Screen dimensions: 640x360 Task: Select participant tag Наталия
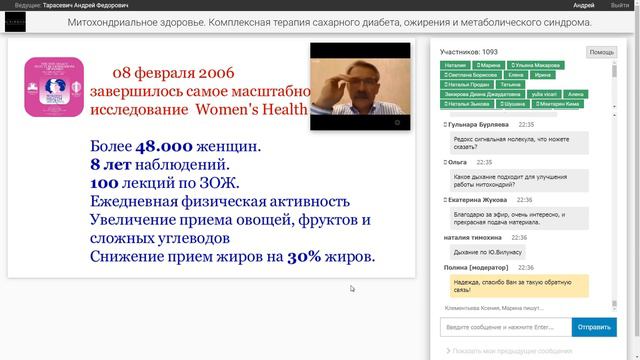tap(455, 65)
